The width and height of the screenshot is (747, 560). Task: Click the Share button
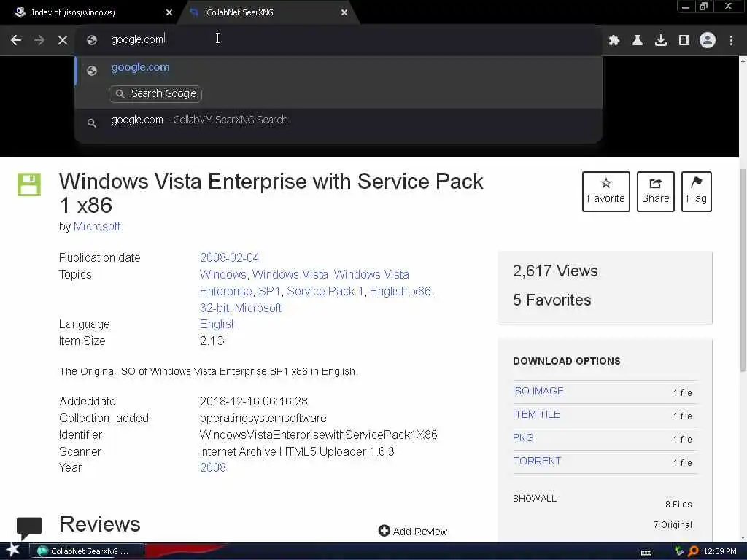point(656,192)
